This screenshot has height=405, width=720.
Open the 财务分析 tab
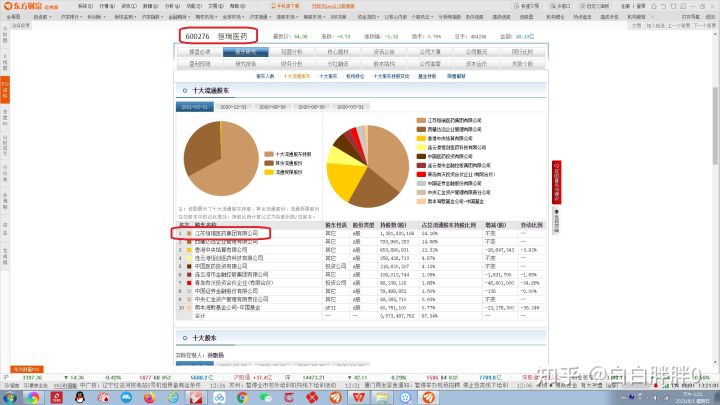pos(292,64)
